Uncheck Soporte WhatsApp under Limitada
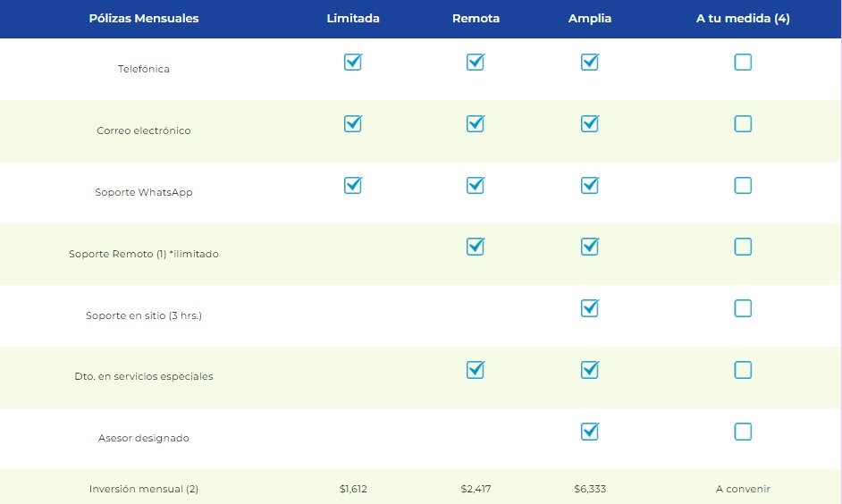Viewport: 842px width, 504px height. pos(353,186)
